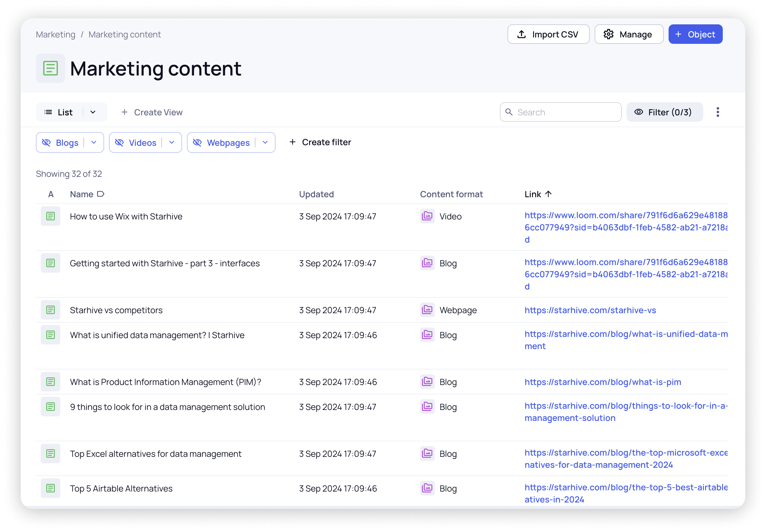Click Create View next to List
Viewport: 766px width, 532px height.
coord(152,112)
